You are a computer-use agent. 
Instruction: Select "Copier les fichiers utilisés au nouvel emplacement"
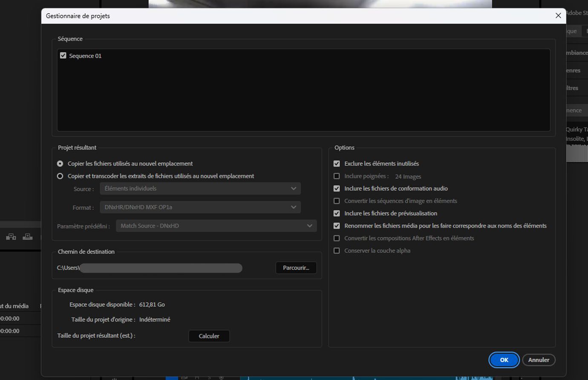click(x=60, y=164)
